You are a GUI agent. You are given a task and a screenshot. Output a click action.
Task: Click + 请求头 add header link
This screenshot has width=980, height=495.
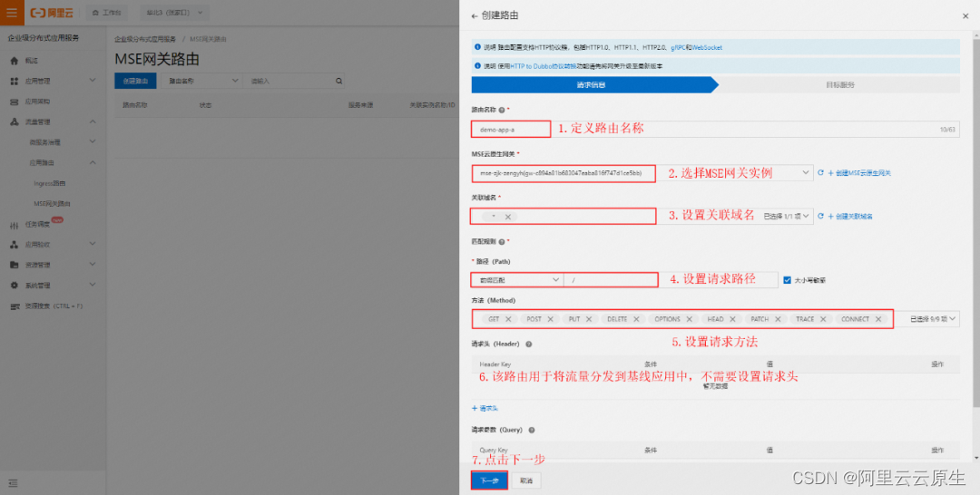[485, 408]
